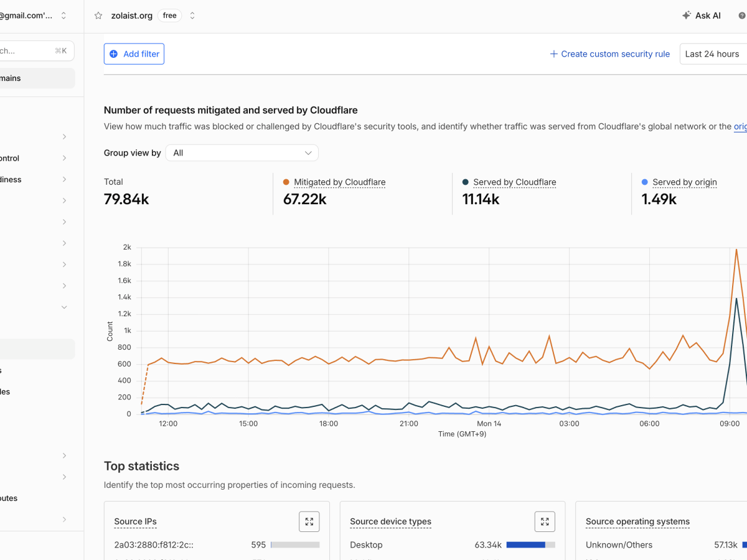Star the zolaist.org domain

coord(98,16)
